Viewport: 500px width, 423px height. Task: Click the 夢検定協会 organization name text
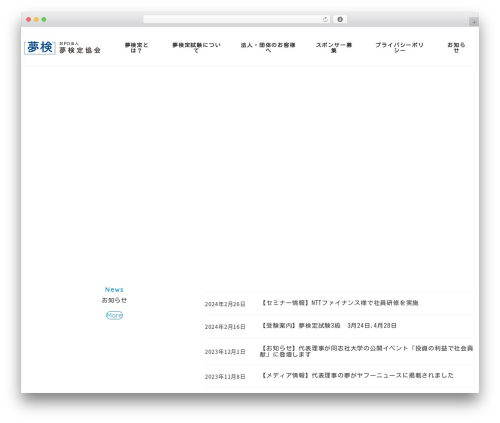pos(80,50)
